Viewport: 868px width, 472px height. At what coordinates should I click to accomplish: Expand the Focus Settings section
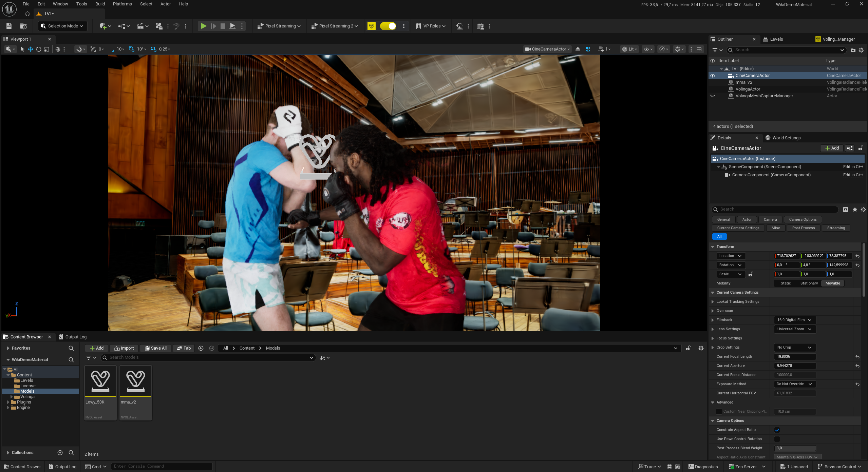tap(713, 338)
